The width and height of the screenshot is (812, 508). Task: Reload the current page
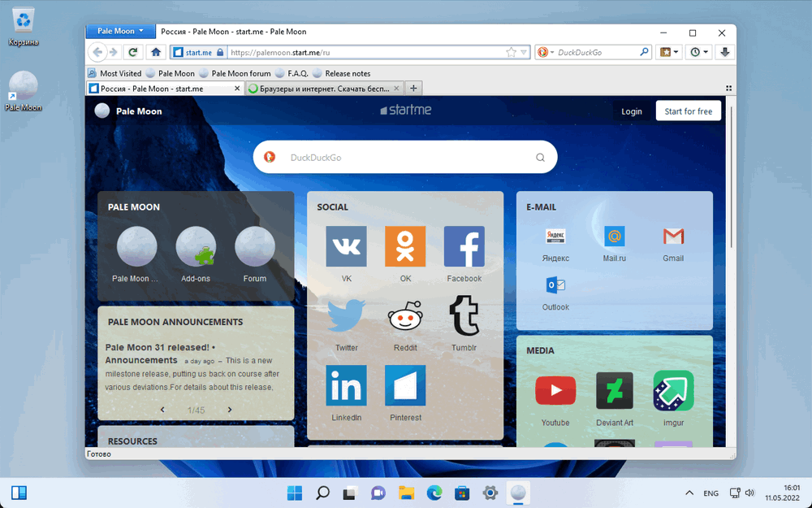(x=132, y=52)
